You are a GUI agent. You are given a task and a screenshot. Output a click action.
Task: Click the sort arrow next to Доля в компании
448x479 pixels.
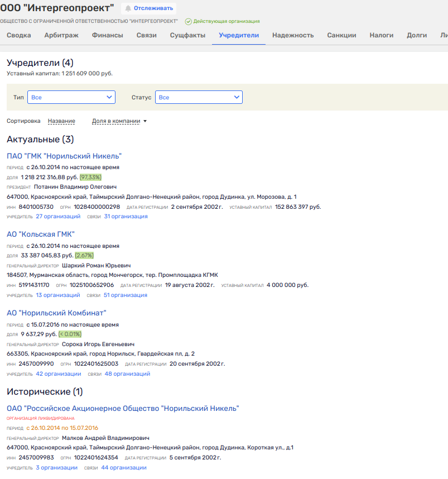coord(145,121)
